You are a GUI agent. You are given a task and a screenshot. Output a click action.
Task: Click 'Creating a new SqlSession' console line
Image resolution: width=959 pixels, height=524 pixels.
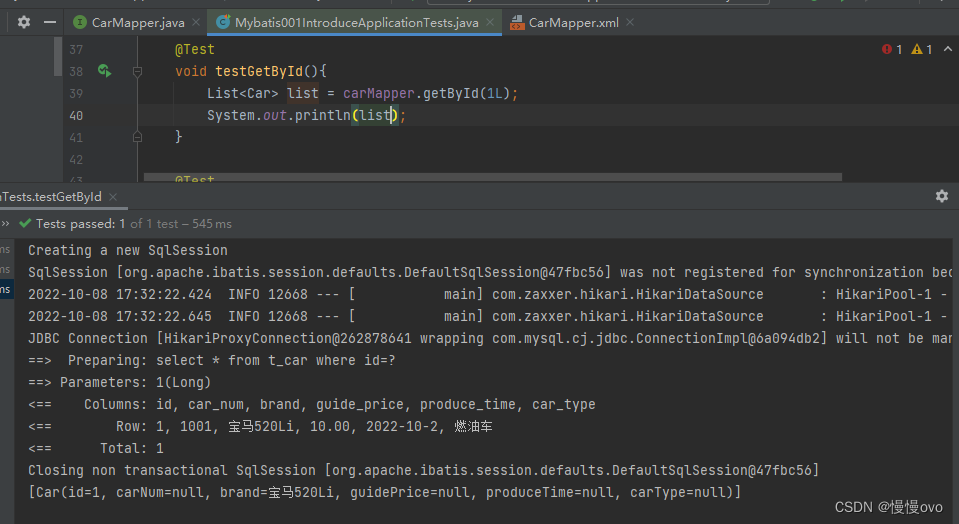pos(128,251)
